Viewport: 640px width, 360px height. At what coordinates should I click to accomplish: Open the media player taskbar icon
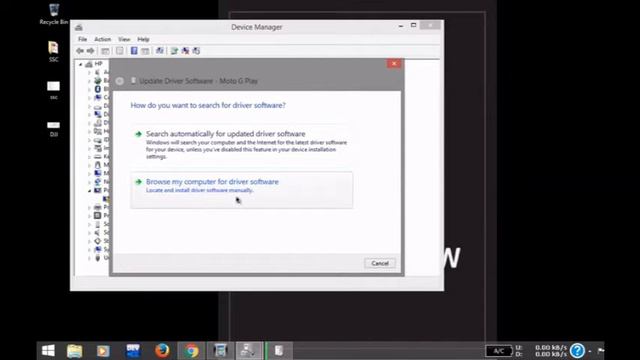tap(103, 351)
